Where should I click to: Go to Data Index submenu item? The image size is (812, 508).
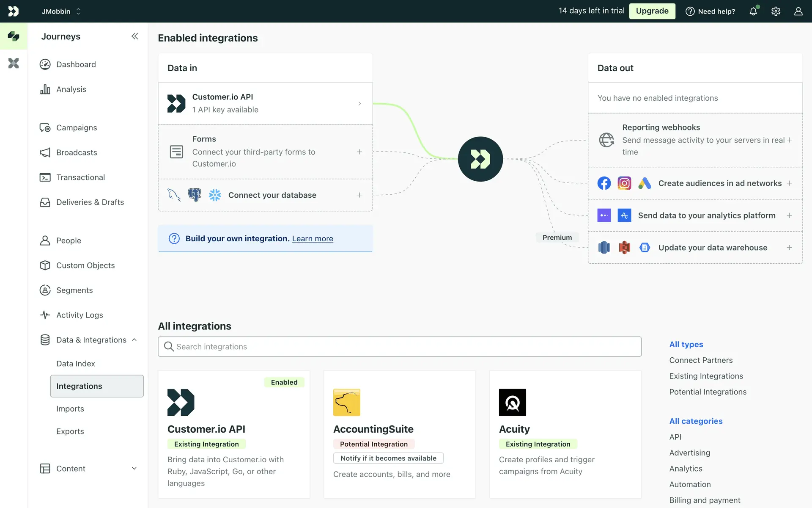76,364
